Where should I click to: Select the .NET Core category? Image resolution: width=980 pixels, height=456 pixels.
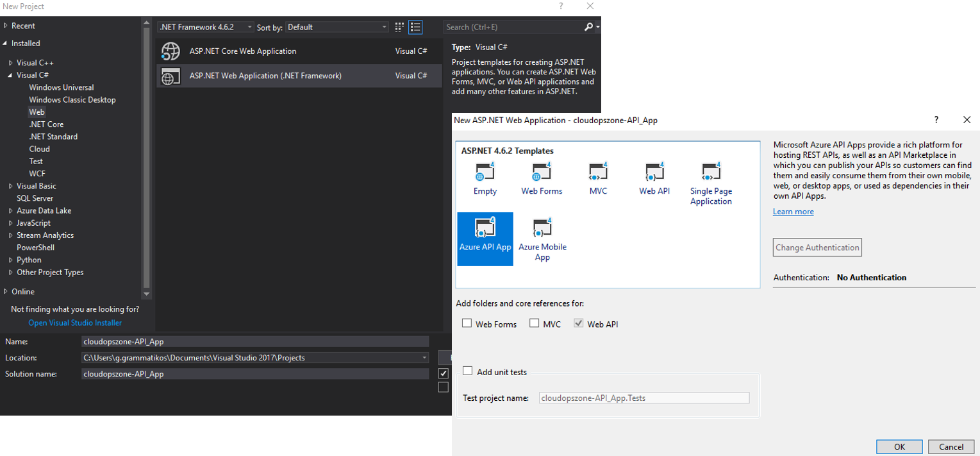click(46, 124)
